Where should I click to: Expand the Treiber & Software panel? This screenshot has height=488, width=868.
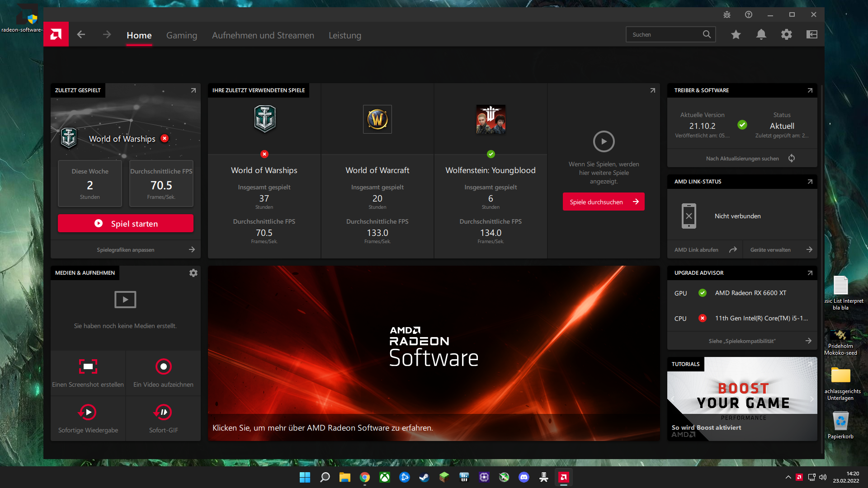click(x=810, y=90)
